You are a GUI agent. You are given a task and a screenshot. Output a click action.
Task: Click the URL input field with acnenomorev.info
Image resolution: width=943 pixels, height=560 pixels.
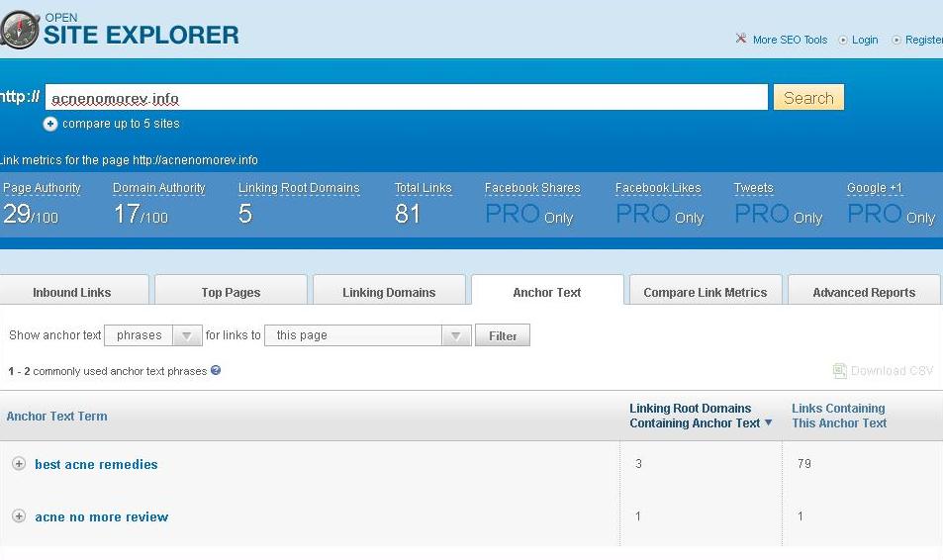[x=407, y=97]
